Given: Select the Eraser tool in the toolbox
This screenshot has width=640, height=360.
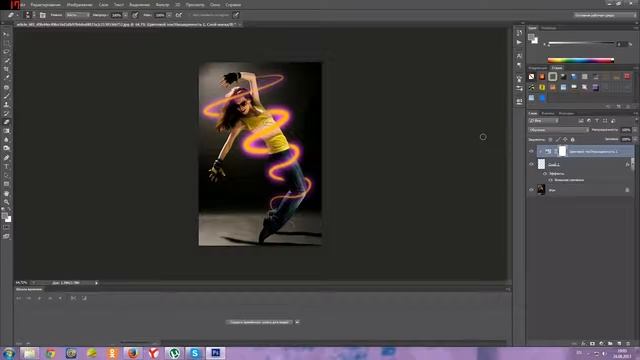Looking at the screenshot, I should pos(6,122).
